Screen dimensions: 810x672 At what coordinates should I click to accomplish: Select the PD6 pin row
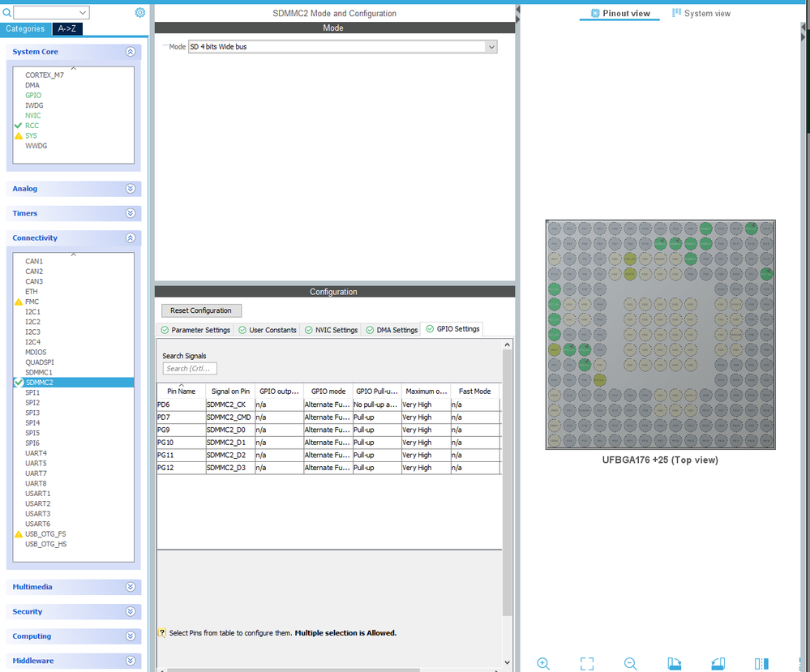coord(328,405)
